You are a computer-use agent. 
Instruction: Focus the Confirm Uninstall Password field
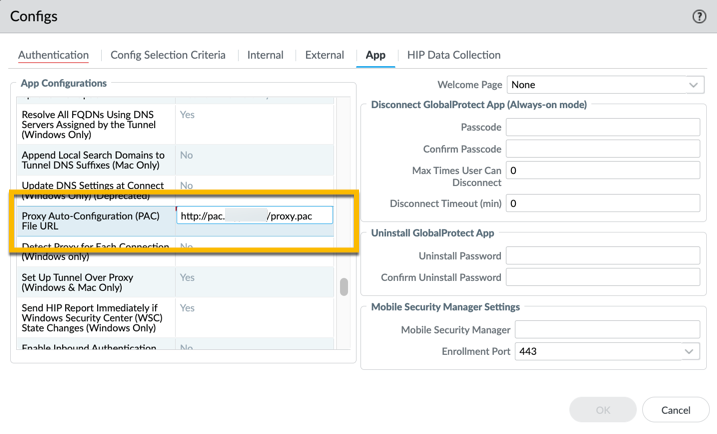(602, 277)
